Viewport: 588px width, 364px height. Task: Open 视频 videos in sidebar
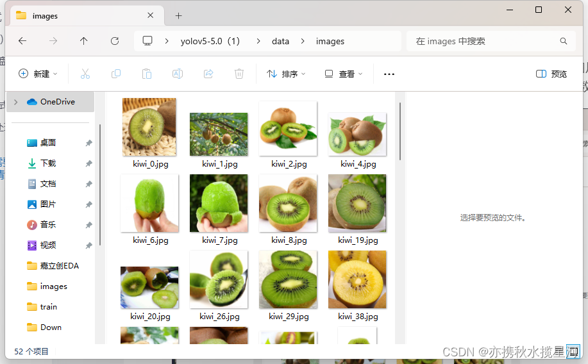[x=48, y=245]
